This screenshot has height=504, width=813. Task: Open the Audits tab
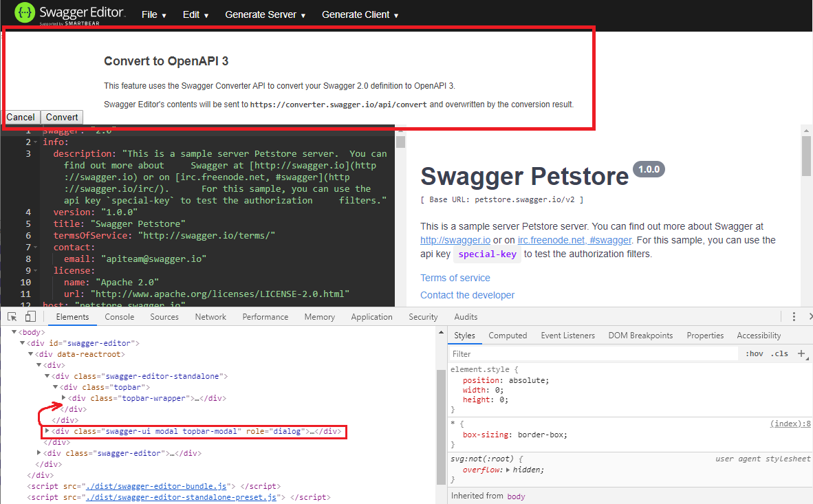tap(466, 317)
